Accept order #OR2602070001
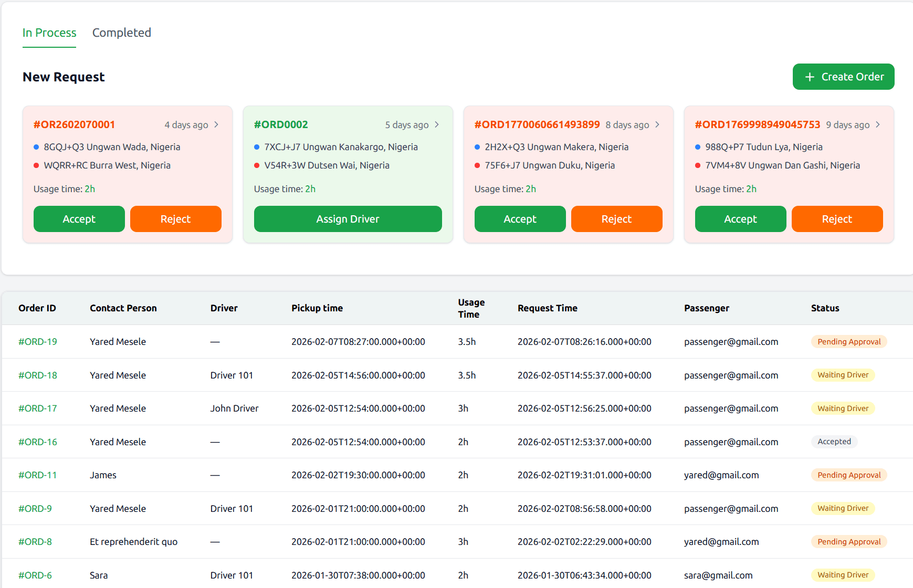 79,219
